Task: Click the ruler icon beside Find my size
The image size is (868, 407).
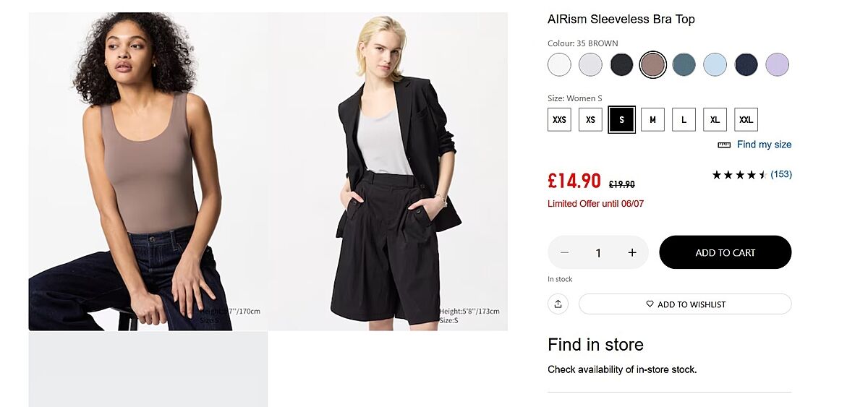Action: [724, 145]
